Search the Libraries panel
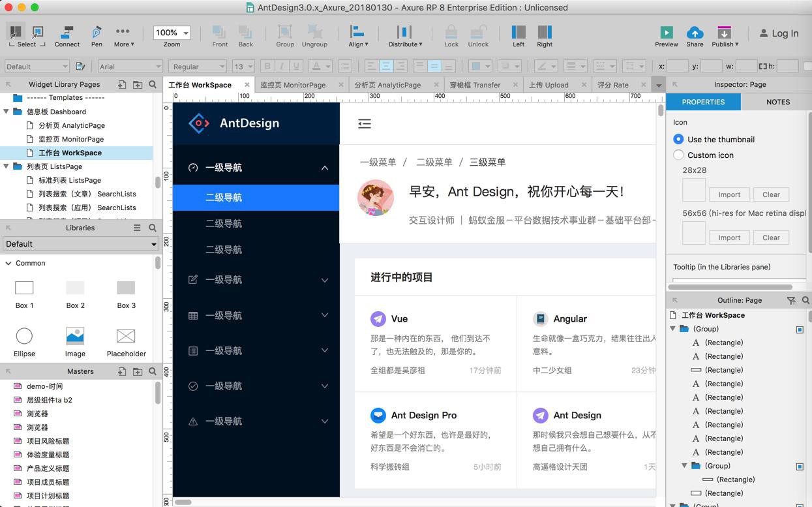 coord(153,228)
